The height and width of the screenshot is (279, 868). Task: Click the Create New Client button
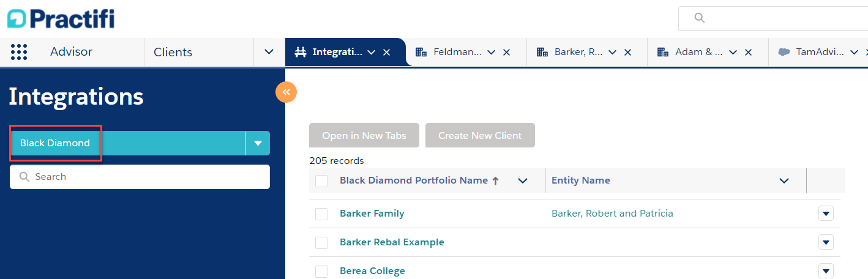(480, 135)
